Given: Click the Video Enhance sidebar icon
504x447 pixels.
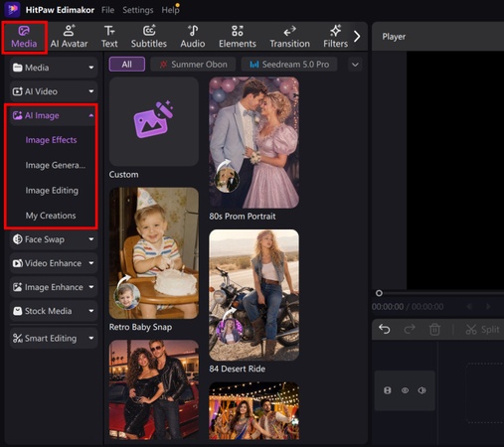Looking at the screenshot, I should click(x=17, y=263).
